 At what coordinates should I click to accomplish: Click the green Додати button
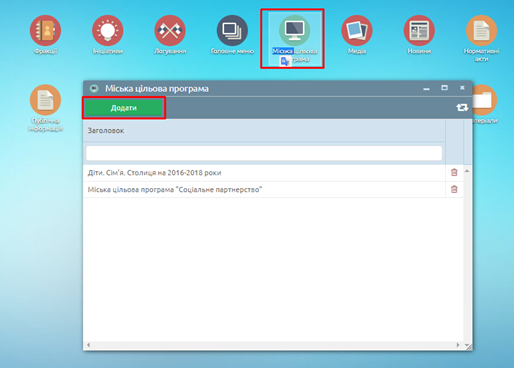point(124,108)
